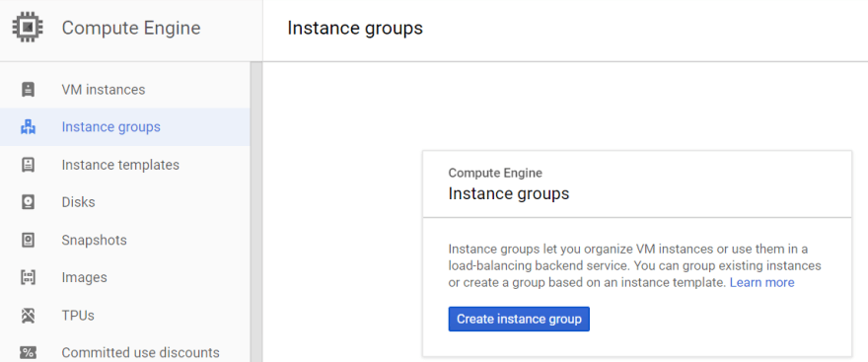Viewport: 868px width, 362px height.
Task: Click the card's Instance groups title
Action: [509, 193]
